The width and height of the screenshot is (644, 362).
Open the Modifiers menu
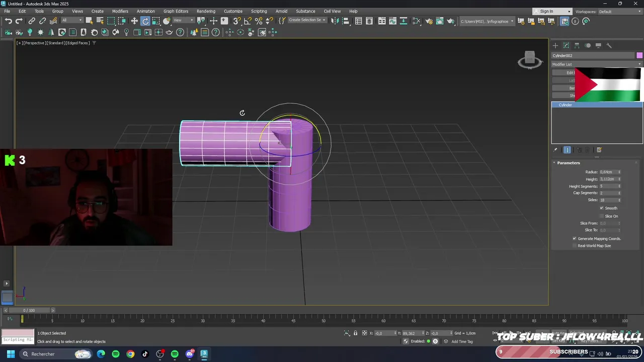[x=120, y=11]
